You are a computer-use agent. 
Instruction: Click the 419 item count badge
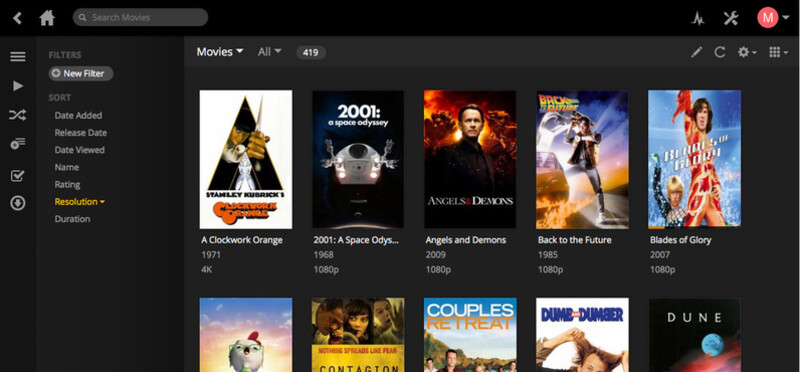coord(311,52)
